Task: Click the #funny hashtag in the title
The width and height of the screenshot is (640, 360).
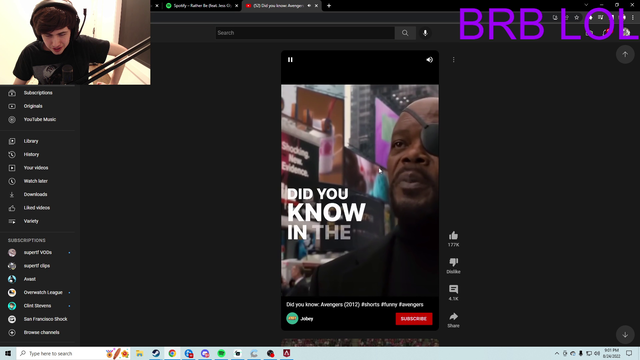Action: coord(389,304)
